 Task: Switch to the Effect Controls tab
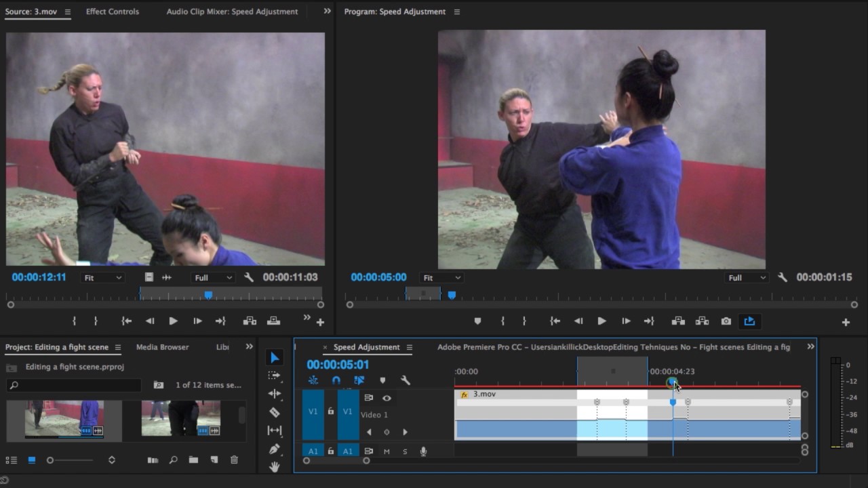pos(113,12)
